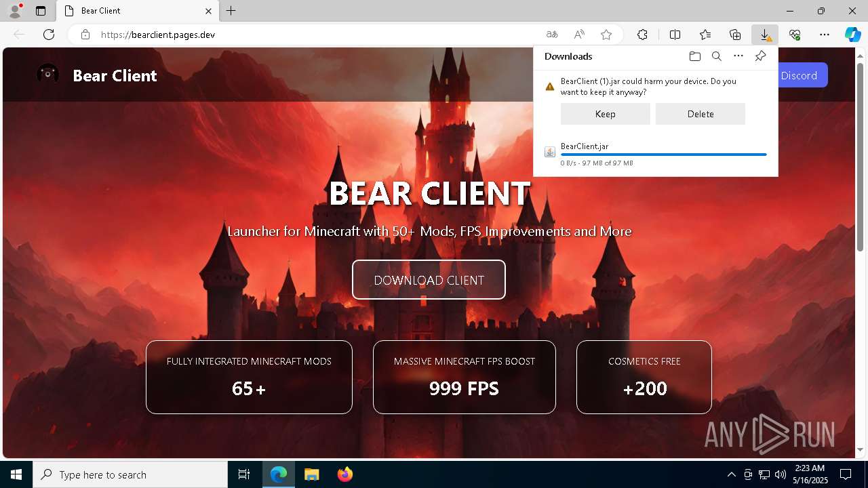Open Task View on the taskbar
This screenshot has width=868, height=488.
pos(244,474)
